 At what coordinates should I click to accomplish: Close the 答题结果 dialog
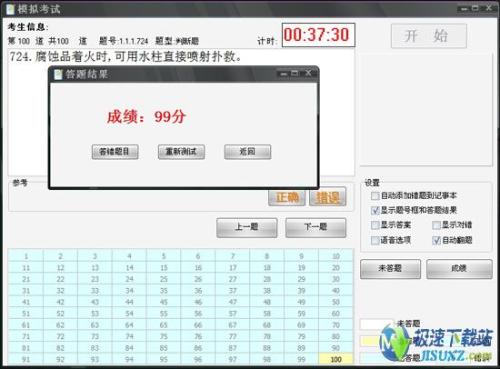308,73
